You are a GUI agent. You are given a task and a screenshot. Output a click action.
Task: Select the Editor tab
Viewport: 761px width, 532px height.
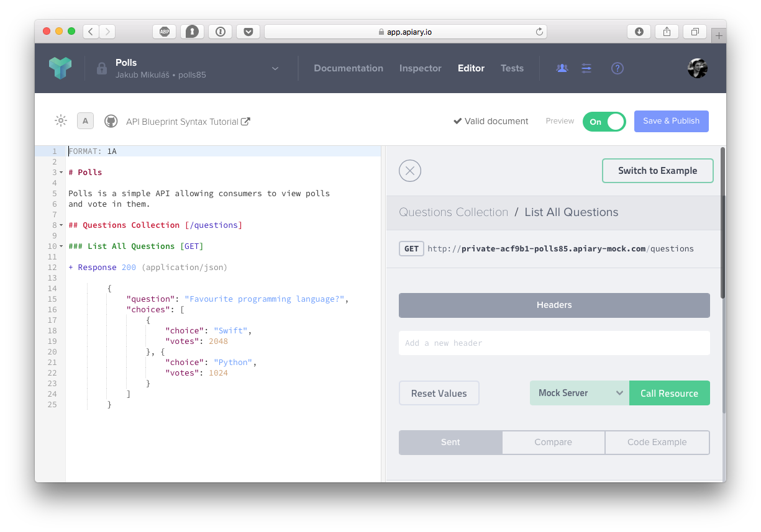pyautogui.click(x=471, y=68)
